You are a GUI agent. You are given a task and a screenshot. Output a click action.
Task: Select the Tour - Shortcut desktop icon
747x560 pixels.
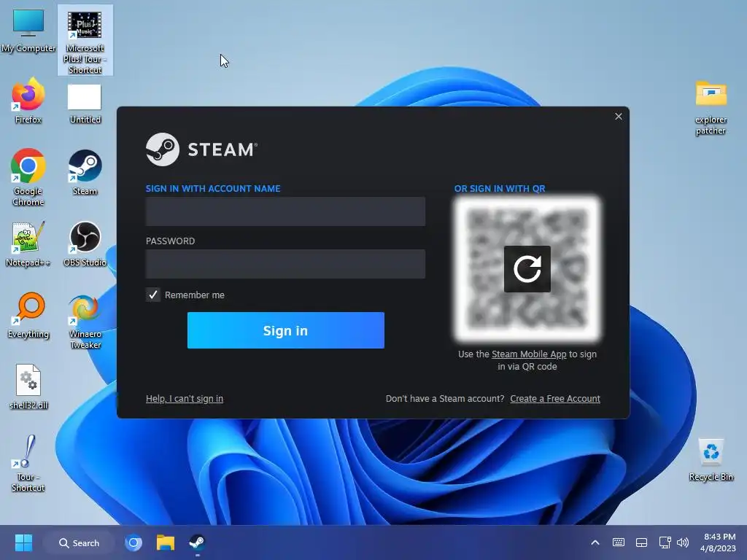(28, 463)
